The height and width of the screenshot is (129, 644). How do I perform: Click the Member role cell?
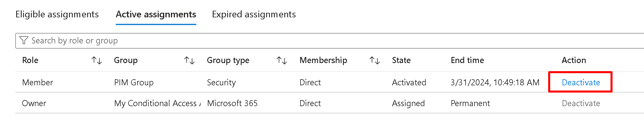[38, 82]
